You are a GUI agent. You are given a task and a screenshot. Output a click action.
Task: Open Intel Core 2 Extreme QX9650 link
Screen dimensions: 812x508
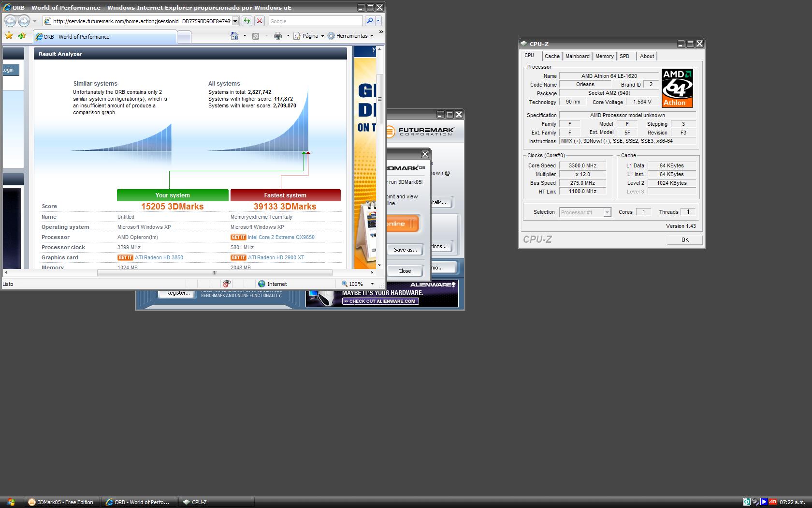pyautogui.click(x=281, y=237)
